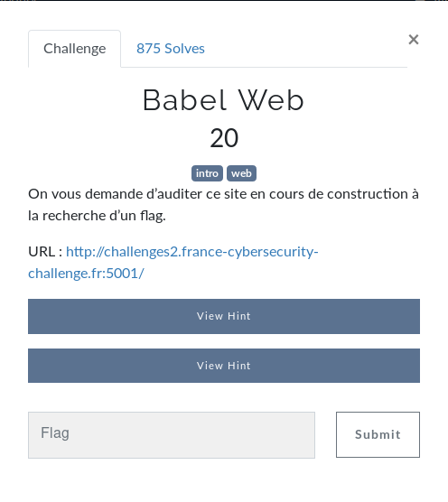Switch to the 875 Solves tab

tap(171, 49)
